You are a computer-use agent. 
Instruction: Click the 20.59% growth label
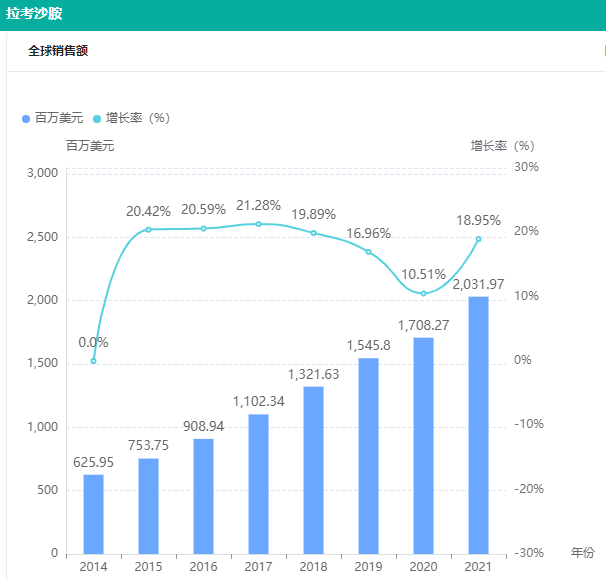point(204,209)
